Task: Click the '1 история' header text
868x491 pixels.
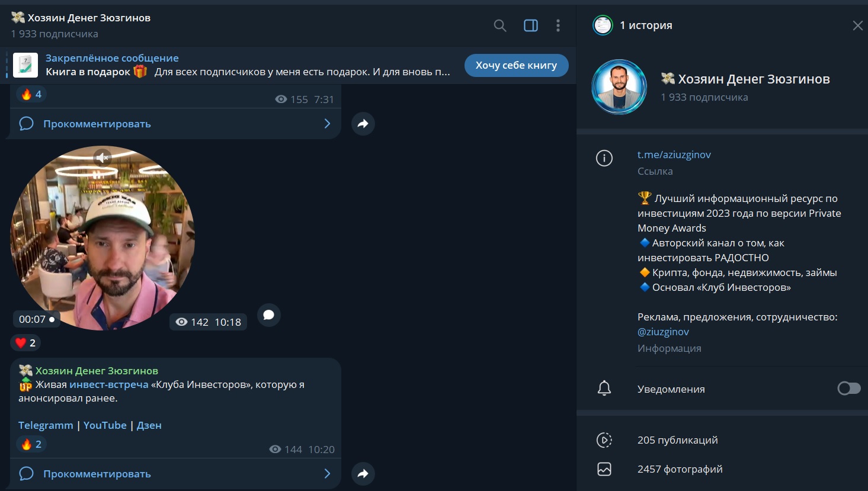Action: point(646,25)
